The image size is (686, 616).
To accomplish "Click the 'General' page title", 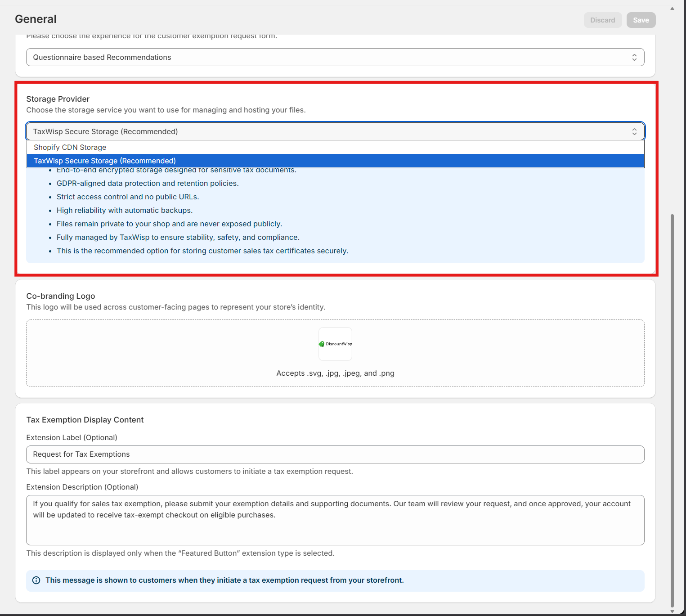I will tap(36, 19).
